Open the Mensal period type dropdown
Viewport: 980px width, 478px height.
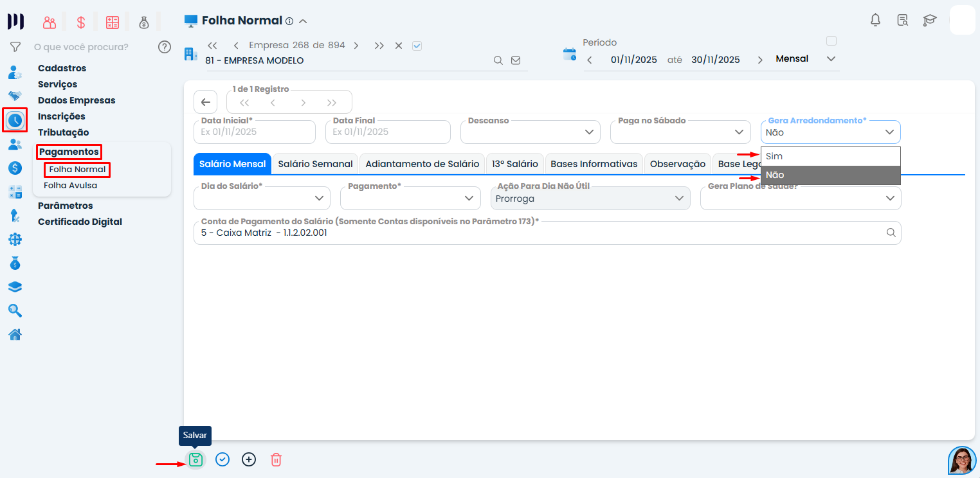(x=806, y=59)
